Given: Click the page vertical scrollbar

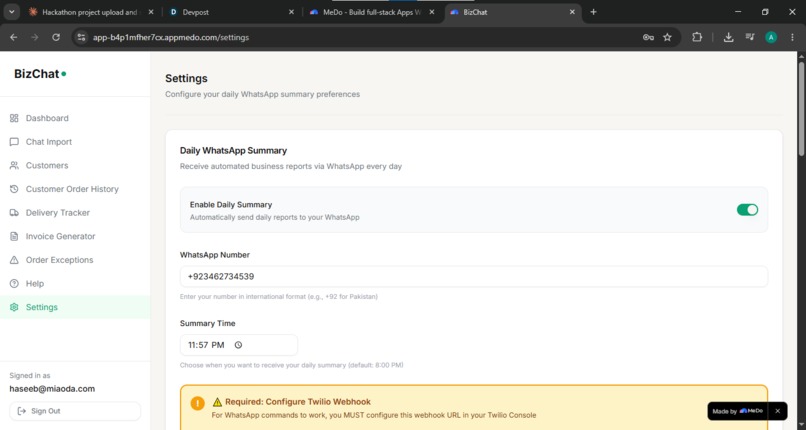Looking at the screenshot, I should point(801,108).
